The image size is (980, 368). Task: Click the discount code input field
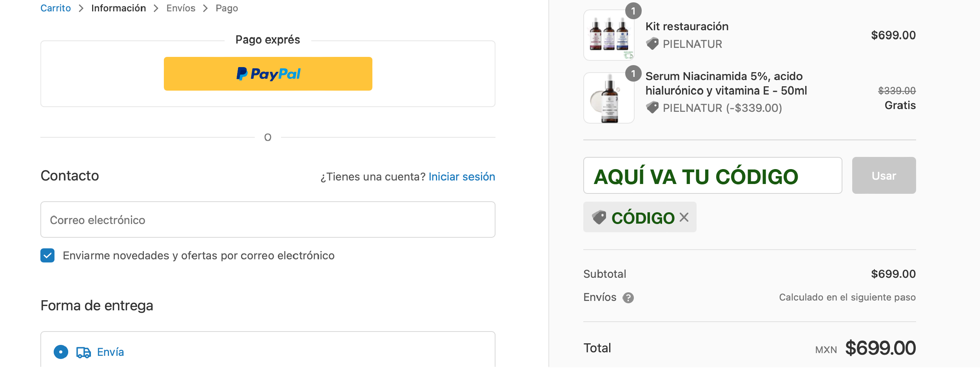pyautogui.click(x=712, y=175)
